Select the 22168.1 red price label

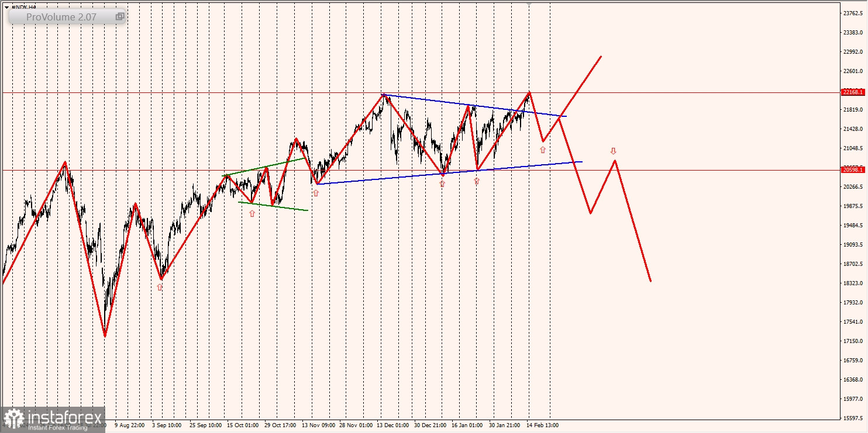[x=853, y=92]
